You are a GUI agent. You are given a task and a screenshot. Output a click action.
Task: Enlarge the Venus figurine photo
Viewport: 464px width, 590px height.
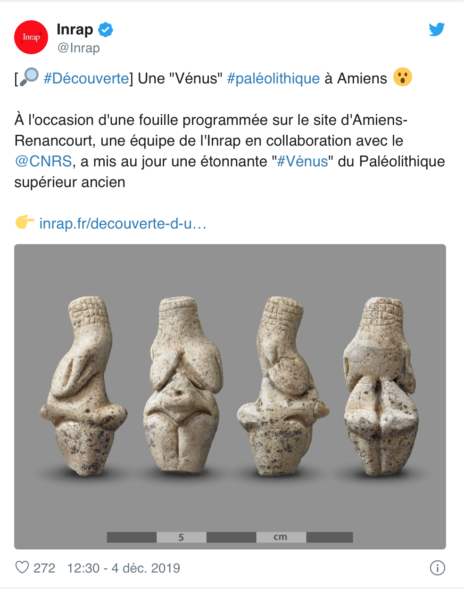click(x=230, y=397)
